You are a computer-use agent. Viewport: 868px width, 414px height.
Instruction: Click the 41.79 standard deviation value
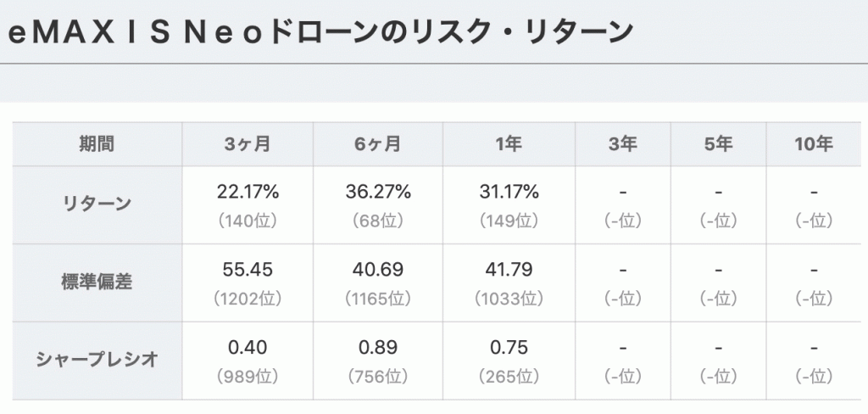pyautogui.click(x=509, y=269)
